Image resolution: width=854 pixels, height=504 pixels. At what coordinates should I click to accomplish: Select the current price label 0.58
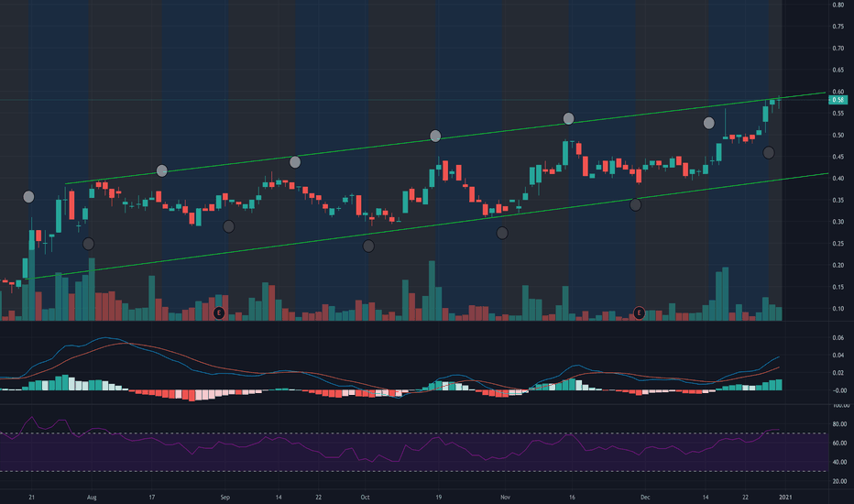click(x=838, y=100)
